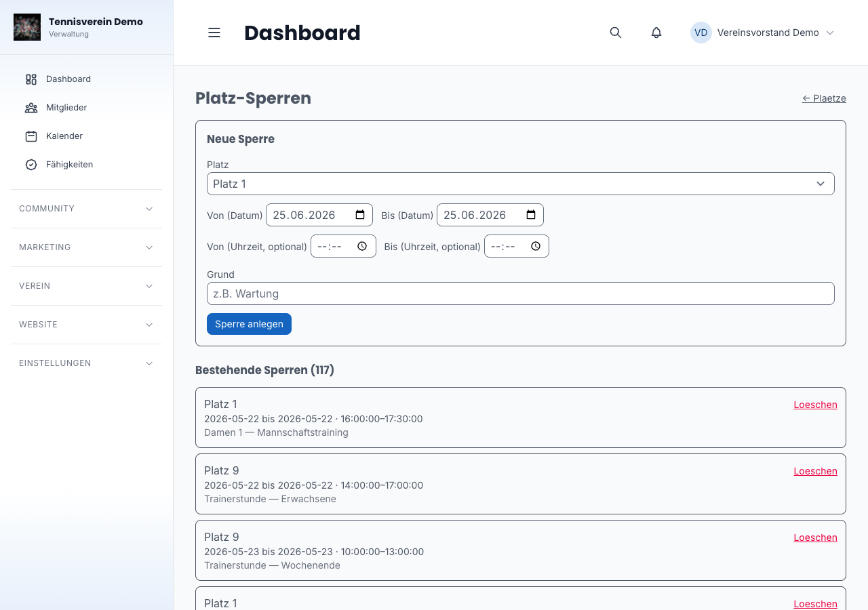Click the Tennisverein Demo logo thumbnail
Image resolution: width=868 pixels, height=610 pixels.
coord(27,27)
